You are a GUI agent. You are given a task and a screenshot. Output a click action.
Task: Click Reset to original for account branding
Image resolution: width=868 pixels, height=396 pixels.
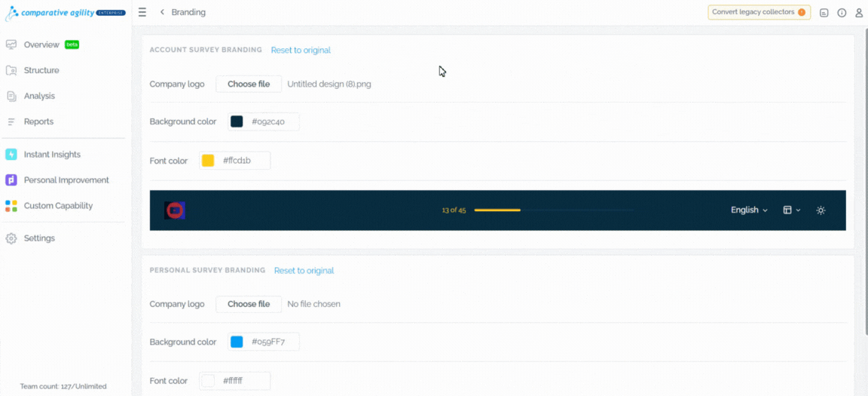[x=301, y=50]
